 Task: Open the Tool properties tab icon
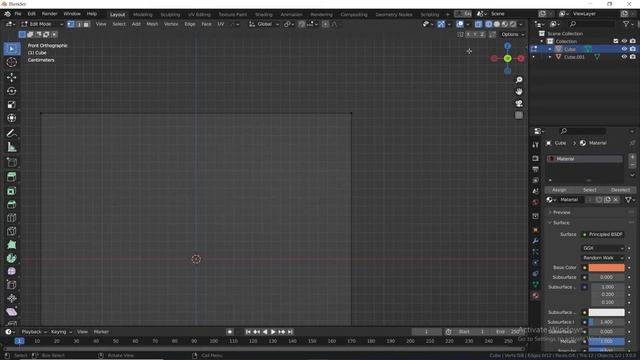click(x=536, y=145)
